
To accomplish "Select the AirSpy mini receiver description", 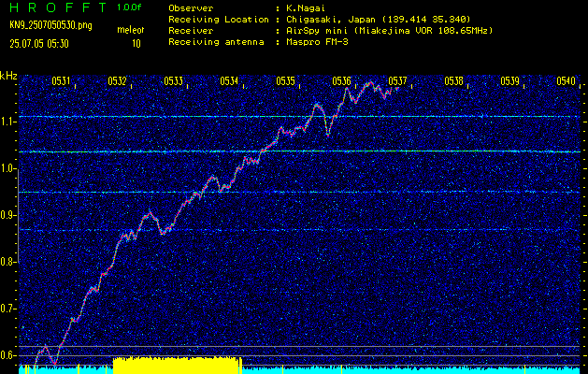I will [x=389, y=31].
